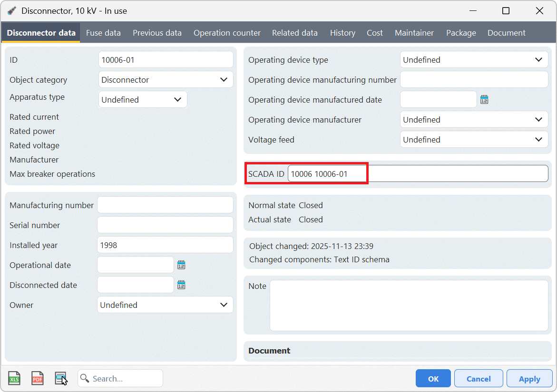Click the form selection icon beside PDF
This screenshot has width=557, height=392.
tap(61, 378)
